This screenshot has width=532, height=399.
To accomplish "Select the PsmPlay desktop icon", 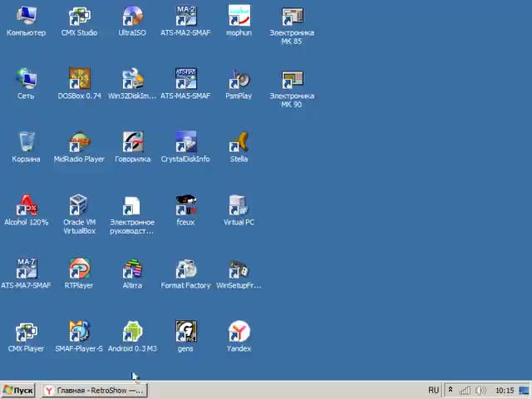I will tap(239, 80).
